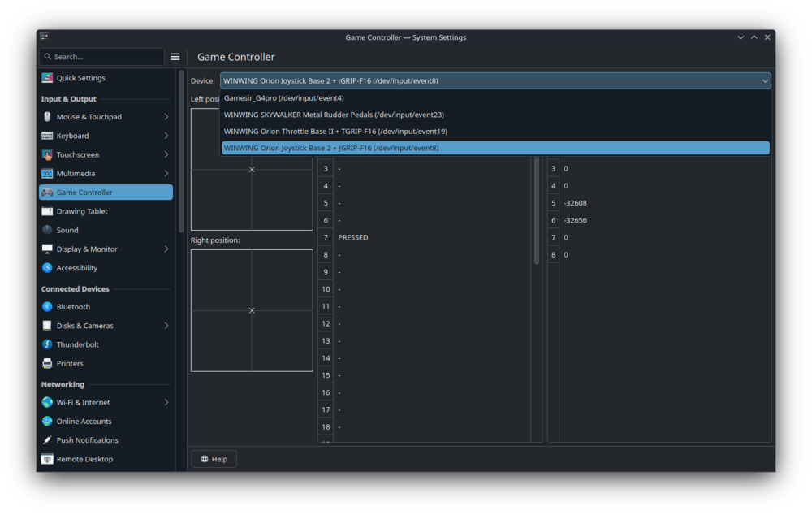Open Quick Settings page
Screen dimensions: 812x515
pyautogui.click(x=106, y=78)
